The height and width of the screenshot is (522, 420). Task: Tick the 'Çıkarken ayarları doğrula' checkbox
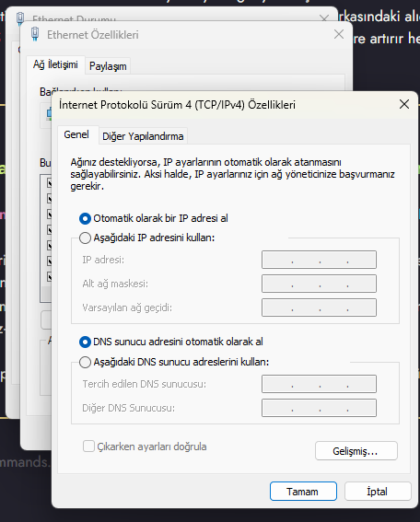pos(88,447)
